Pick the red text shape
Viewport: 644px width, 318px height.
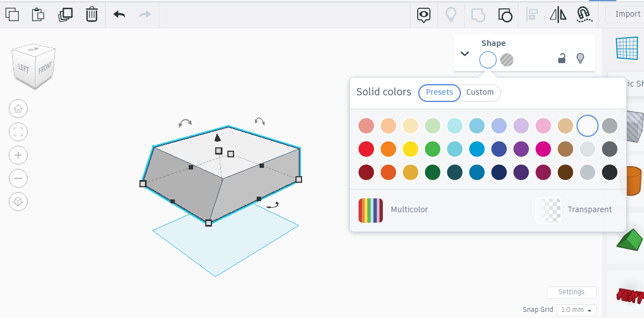630,295
